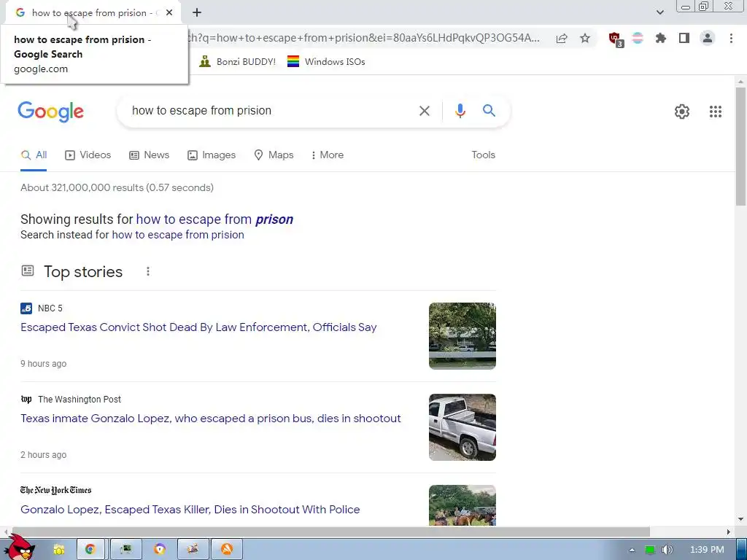Open Bonzi BUDDY! bookmark
This screenshot has height=560, width=747.
(x=238, y=62)
